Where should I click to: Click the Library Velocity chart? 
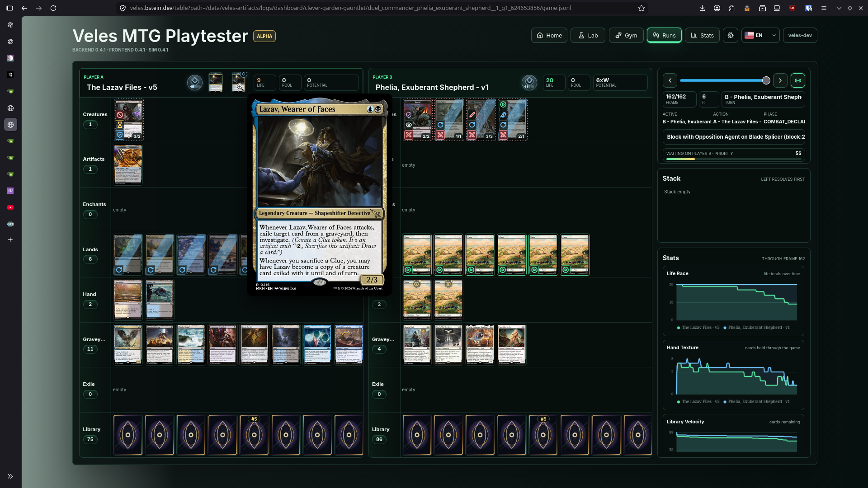pyautogui.click(x=733, y=433)
